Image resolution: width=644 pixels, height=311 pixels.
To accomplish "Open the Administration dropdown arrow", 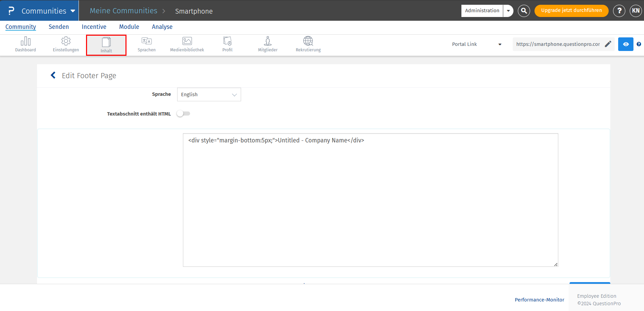I will (x=508, y=11).
